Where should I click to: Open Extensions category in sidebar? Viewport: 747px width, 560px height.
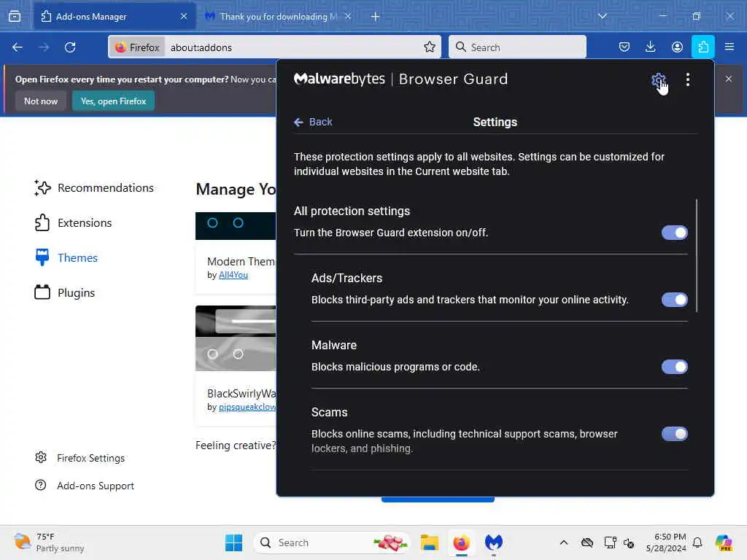[73, 223]
